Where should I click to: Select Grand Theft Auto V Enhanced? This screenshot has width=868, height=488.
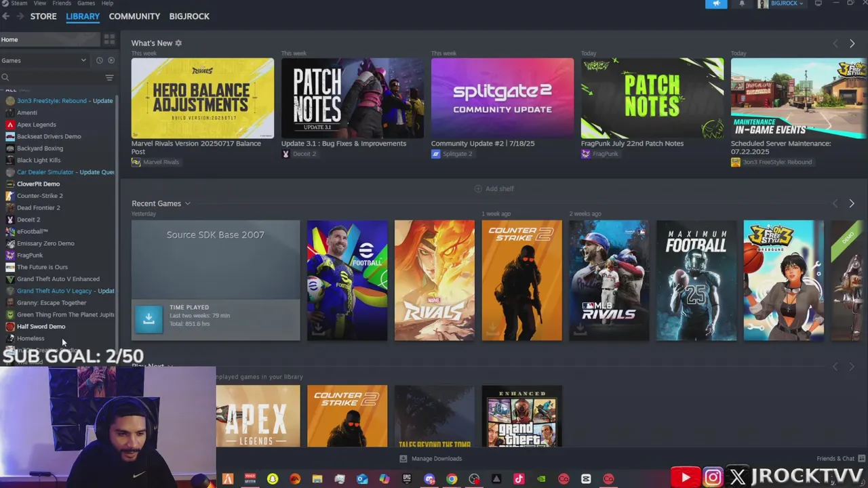click(x=59, y=279)
